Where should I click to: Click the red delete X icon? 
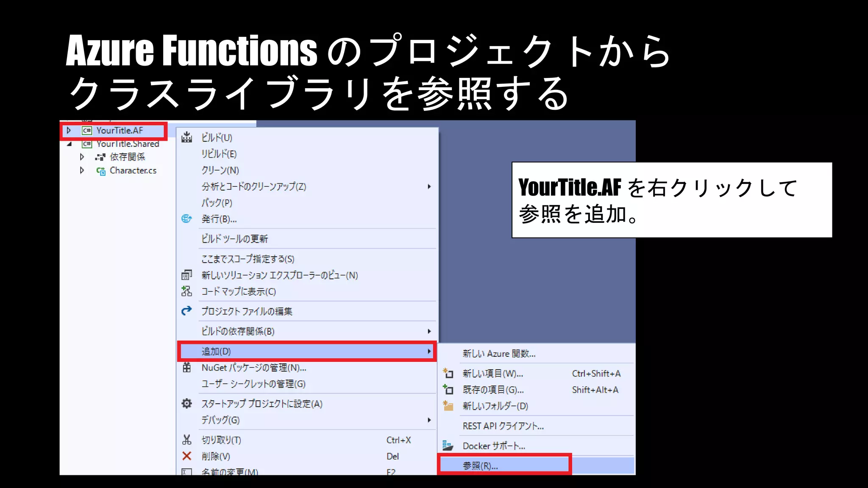[186, 456]
